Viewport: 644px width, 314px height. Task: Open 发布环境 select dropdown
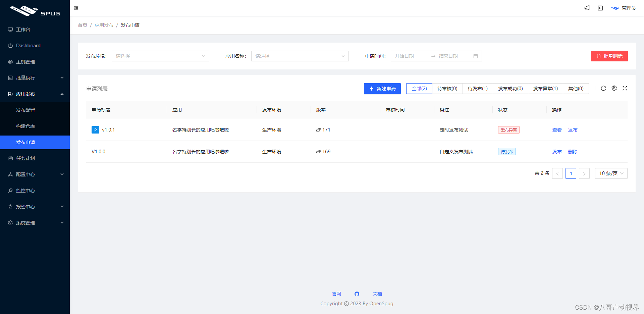[160, 56]
